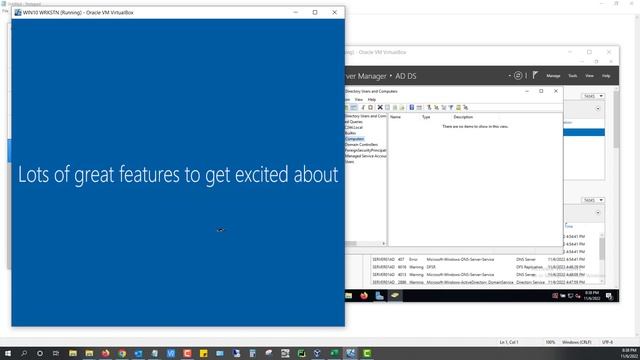
Task: Select ForeignSecurityPrincipals in the tree
Action: 366,150
